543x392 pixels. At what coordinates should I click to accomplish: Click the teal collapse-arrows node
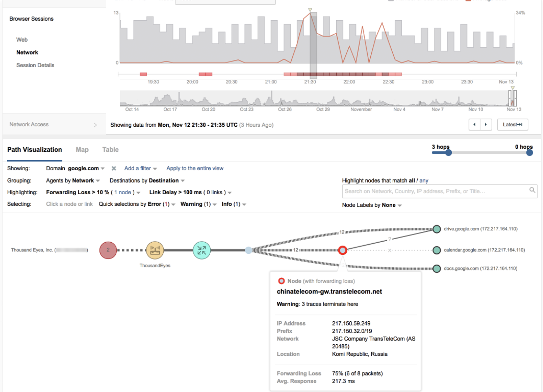202,250
